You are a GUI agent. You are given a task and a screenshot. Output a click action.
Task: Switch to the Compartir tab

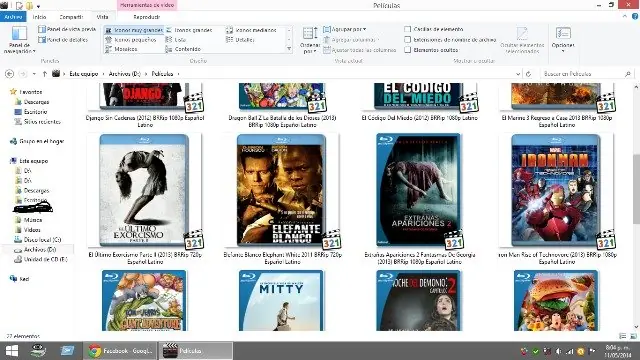pos(71,17)
